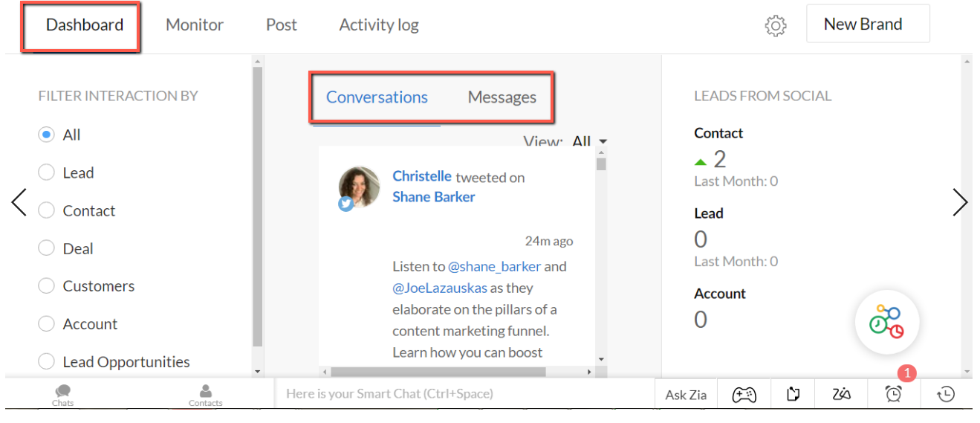980x423 pixels.
Task: Click the colorful floating Zoho circle icon
Action: [x=887, y=323]
